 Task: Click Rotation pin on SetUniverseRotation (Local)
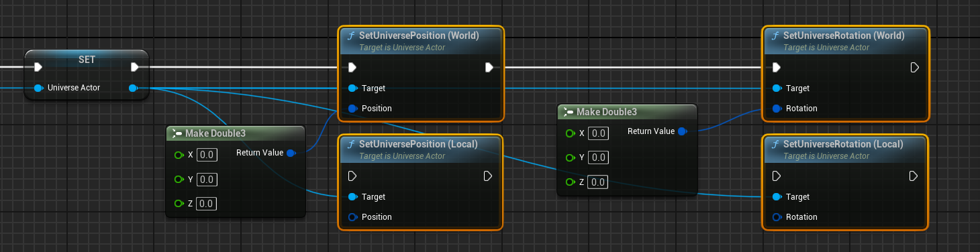coord(777,216)
